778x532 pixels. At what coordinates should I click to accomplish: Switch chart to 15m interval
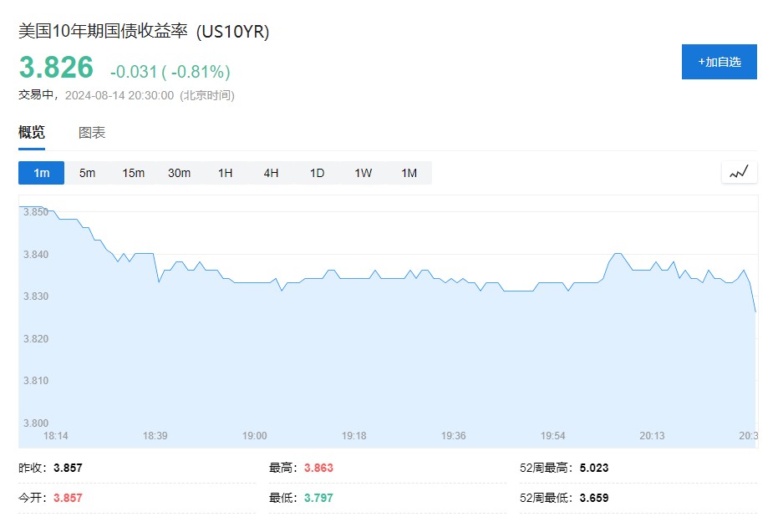click(133, 173)
